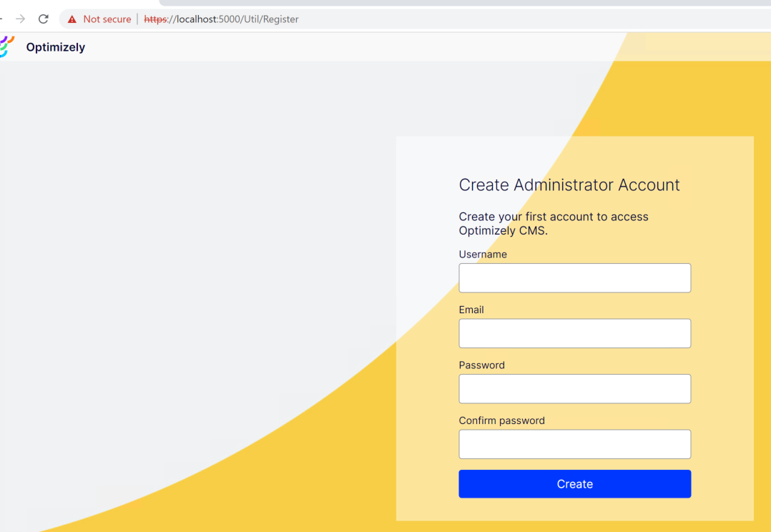The height and width of the screenshot is (532, 771).
Task: Focus the Confirm password field
Action: 574,444
